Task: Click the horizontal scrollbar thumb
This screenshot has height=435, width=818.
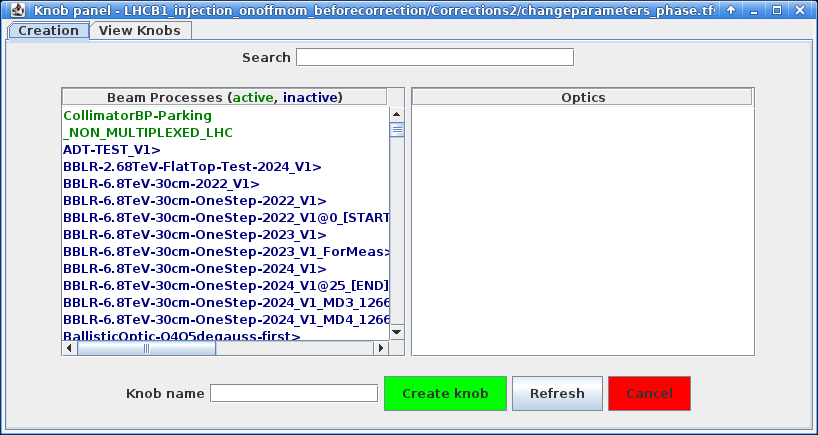Action: tap(147, 348)
